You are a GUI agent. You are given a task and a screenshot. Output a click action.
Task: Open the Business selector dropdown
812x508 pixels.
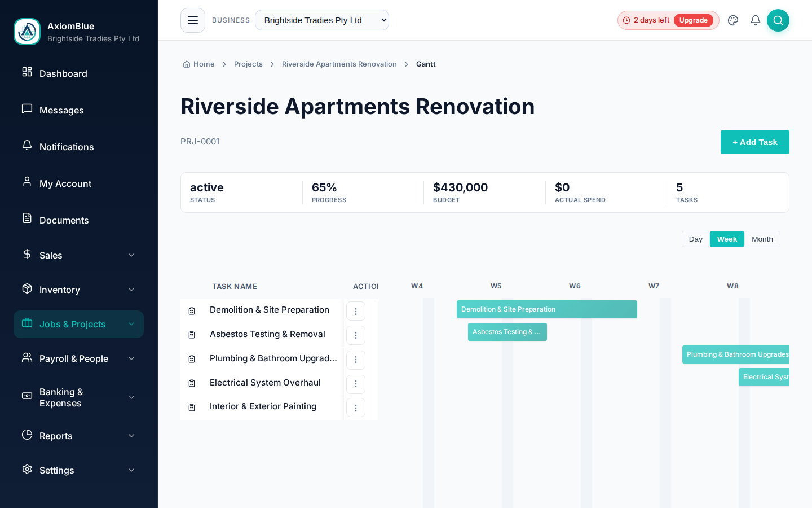(x=322, y=20)
